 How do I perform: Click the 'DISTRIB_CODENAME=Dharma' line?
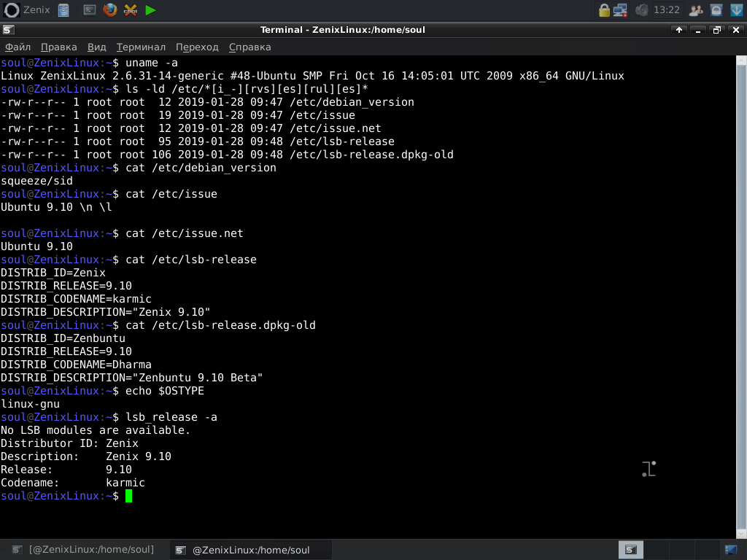click(76, 365)
